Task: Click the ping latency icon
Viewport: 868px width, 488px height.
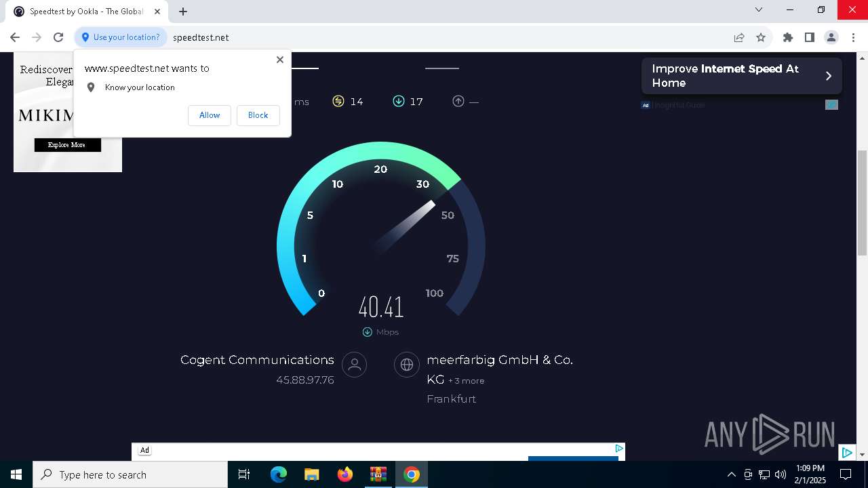Action: 338,102
